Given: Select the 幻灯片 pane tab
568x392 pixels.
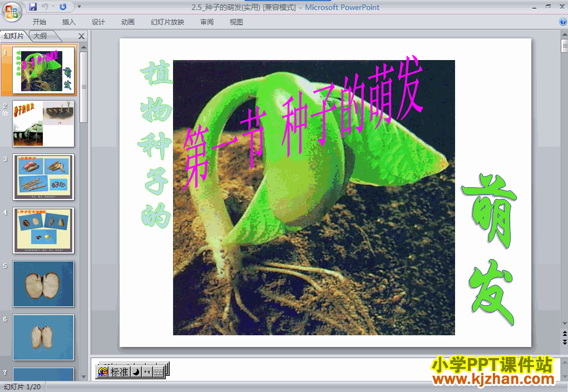Looking at the screenshot, I should [x=14, y=36].
